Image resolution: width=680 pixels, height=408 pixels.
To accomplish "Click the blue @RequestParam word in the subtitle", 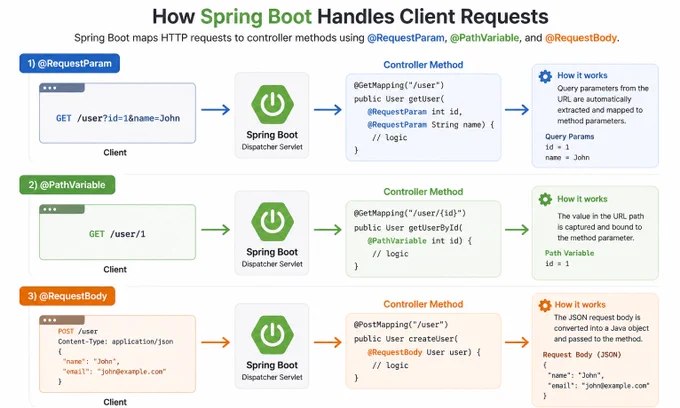I will [x=405, y=38].
